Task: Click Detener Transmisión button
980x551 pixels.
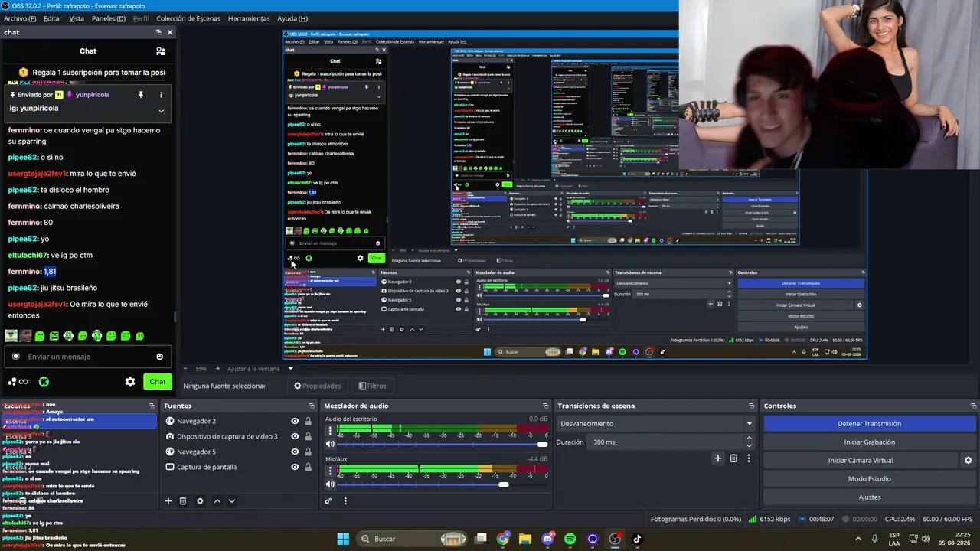Action: pyautogui.click(x=870, y=423)
